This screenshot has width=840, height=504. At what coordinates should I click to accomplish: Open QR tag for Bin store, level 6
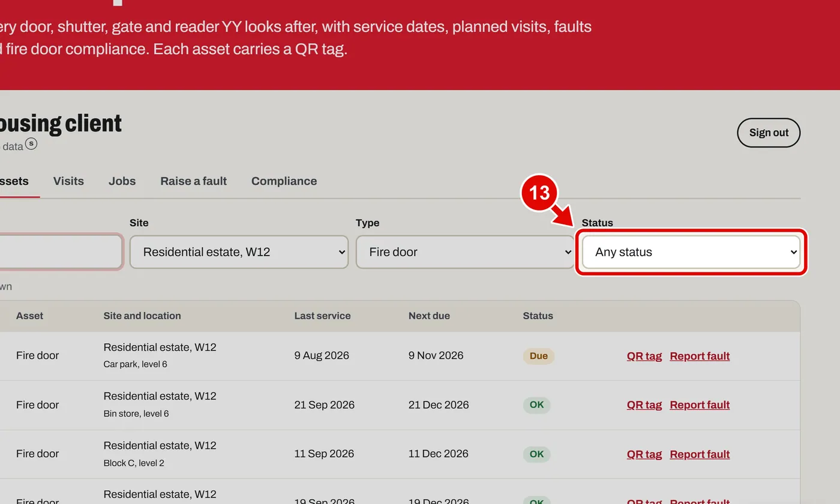(644, 405)
